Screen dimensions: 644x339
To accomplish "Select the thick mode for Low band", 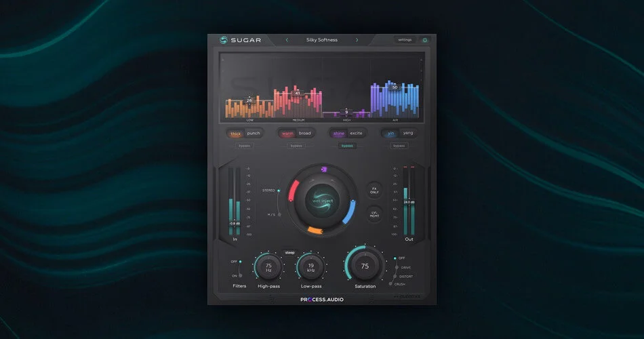I will click(236, 134).
